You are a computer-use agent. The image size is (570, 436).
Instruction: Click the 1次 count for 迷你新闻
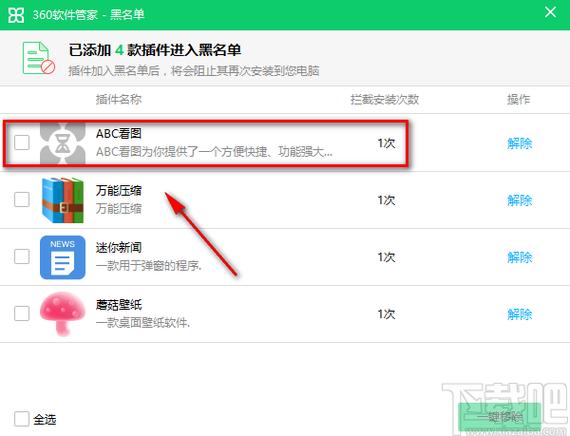386,257
